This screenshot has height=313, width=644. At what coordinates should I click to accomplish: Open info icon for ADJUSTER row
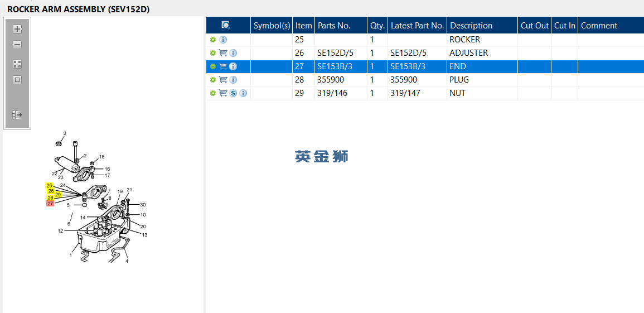point(233,53)
